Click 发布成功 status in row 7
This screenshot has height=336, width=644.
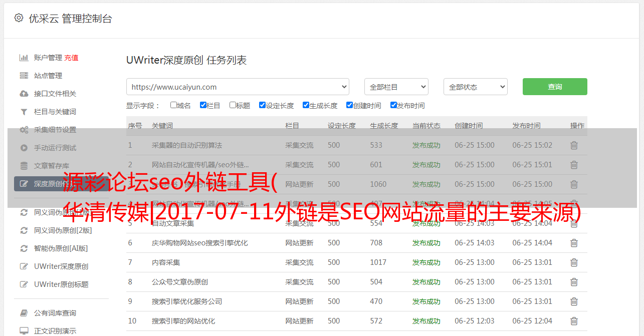click(426, 262)
